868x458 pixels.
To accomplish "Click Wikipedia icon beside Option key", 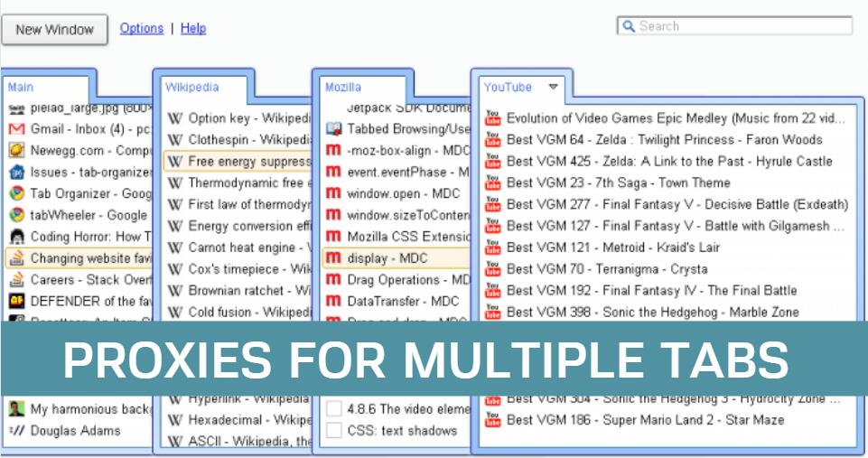I will click(x=175, y=118).
